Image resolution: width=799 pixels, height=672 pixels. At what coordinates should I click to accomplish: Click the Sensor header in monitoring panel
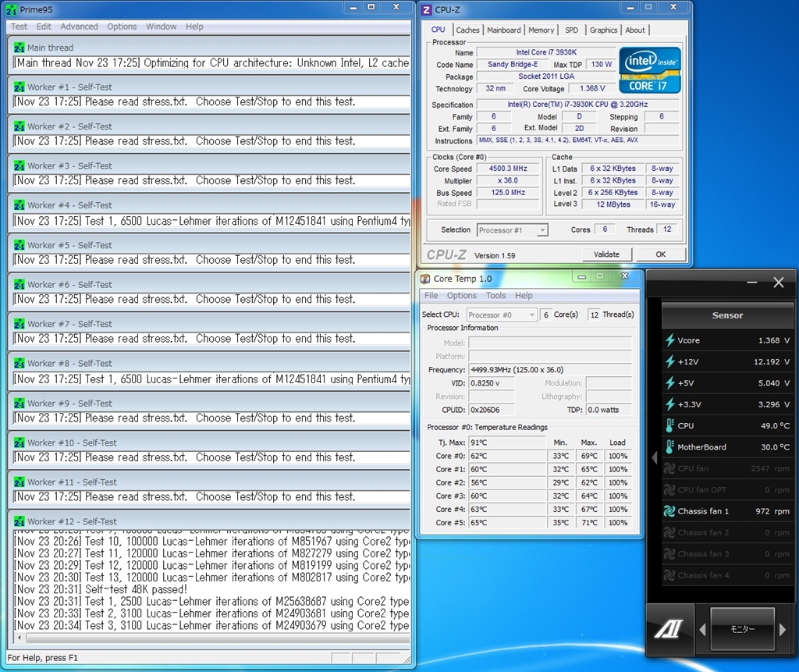(x=727, y=315)
